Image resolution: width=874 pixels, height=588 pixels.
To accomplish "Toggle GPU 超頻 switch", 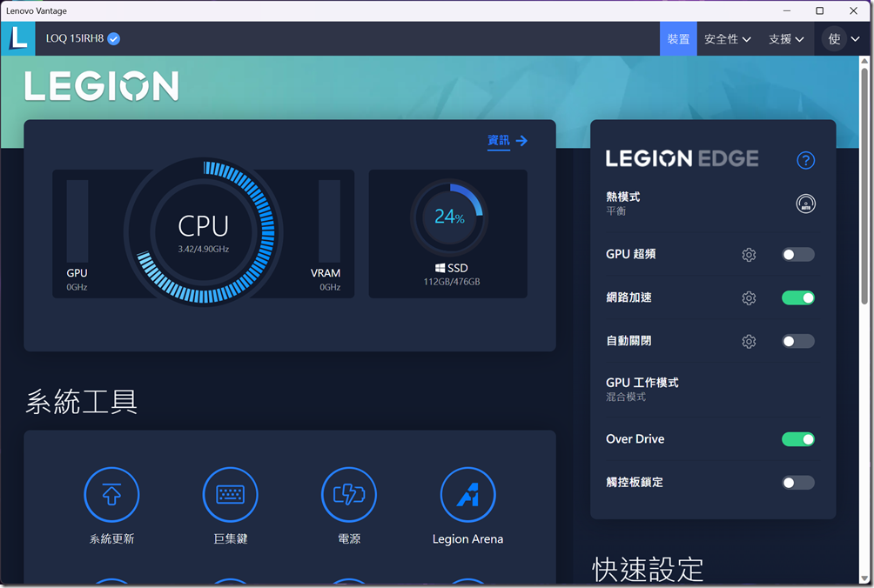I will [x=797, y=255].
